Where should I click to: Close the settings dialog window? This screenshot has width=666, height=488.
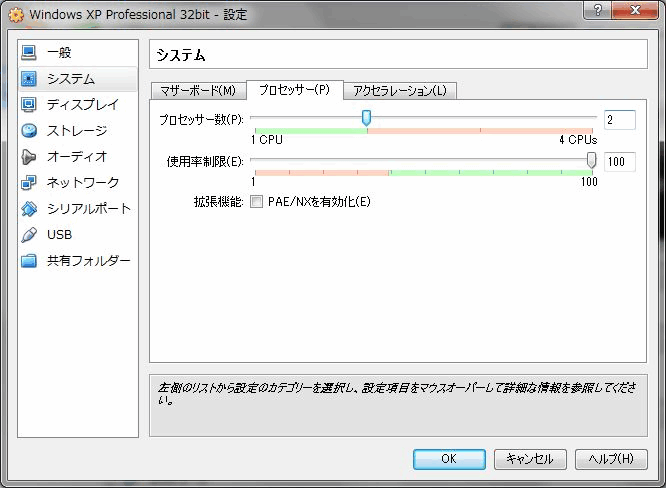[635, 10]
